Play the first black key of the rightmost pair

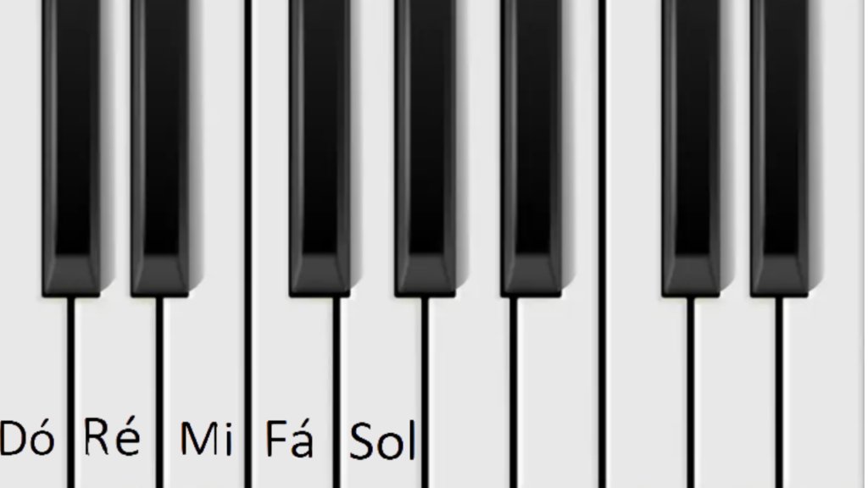[691, 147]
